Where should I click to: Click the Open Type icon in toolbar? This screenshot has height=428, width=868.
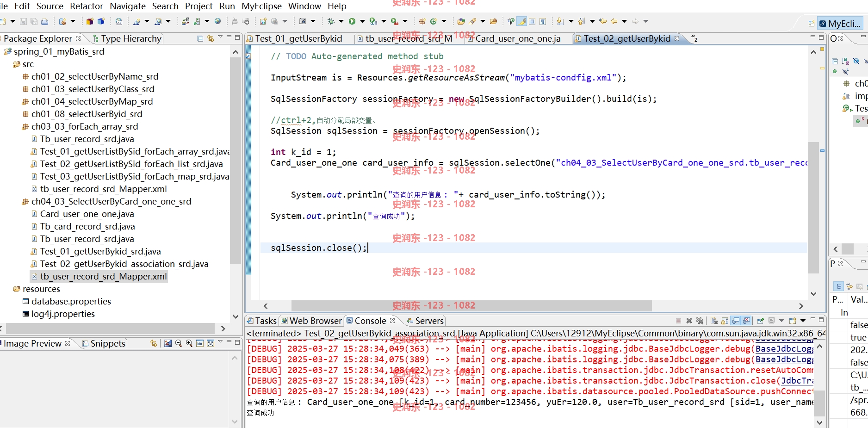tap(461, 21)
